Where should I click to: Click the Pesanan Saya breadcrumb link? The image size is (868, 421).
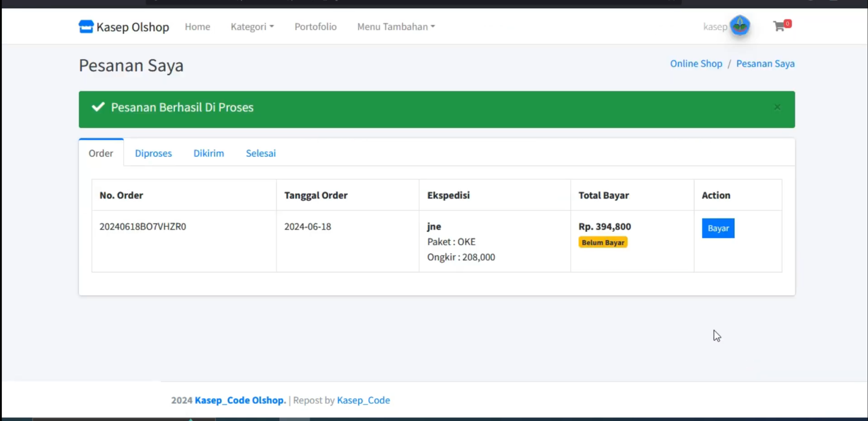coord(765,63)
